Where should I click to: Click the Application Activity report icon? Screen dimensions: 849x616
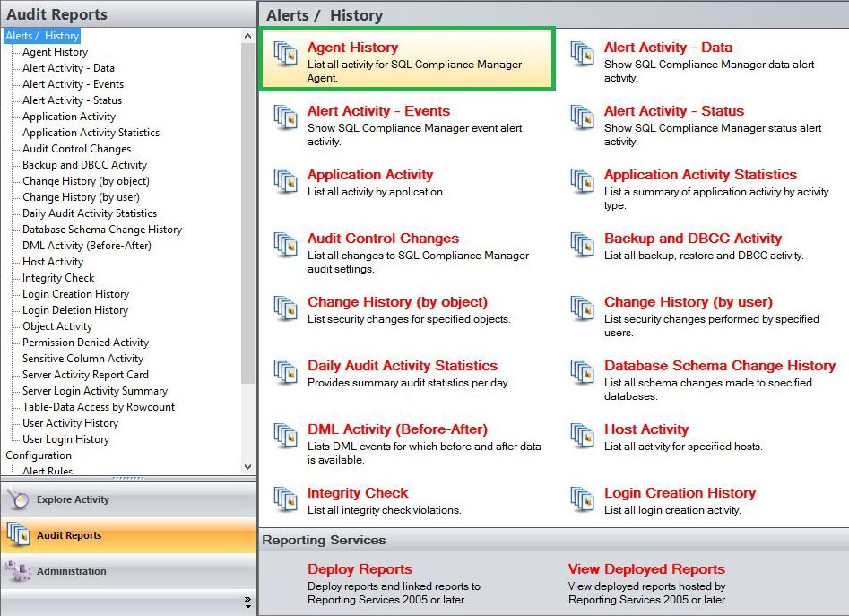[x=285, y=181]
